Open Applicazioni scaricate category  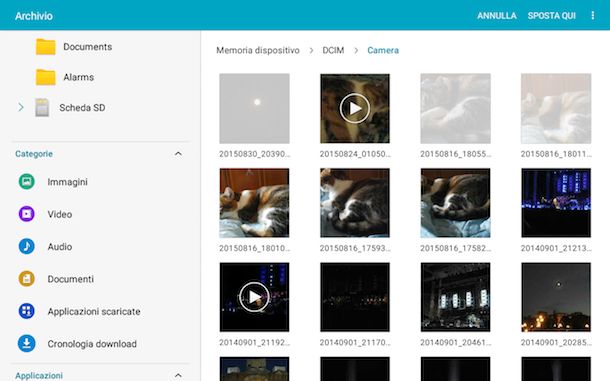pyautogui.click(x=94, y=311)
